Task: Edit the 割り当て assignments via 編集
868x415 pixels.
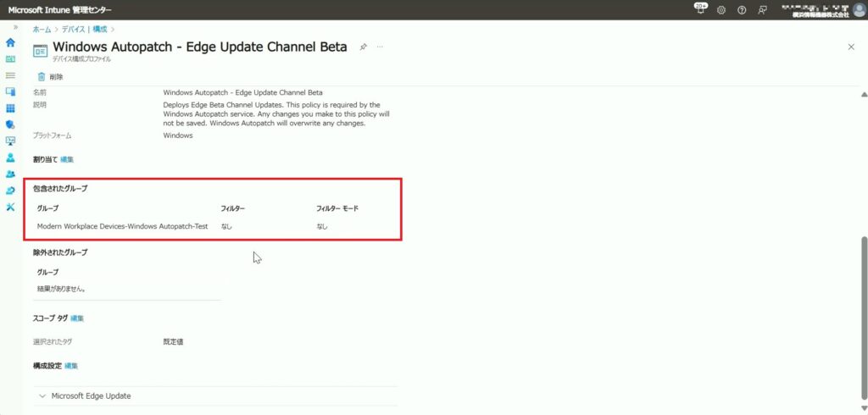Action: (x=67, y=159)
